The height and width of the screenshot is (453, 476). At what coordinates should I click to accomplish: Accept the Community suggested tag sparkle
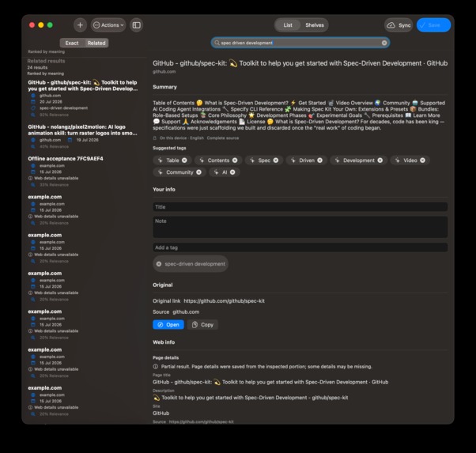coord(161,172)
